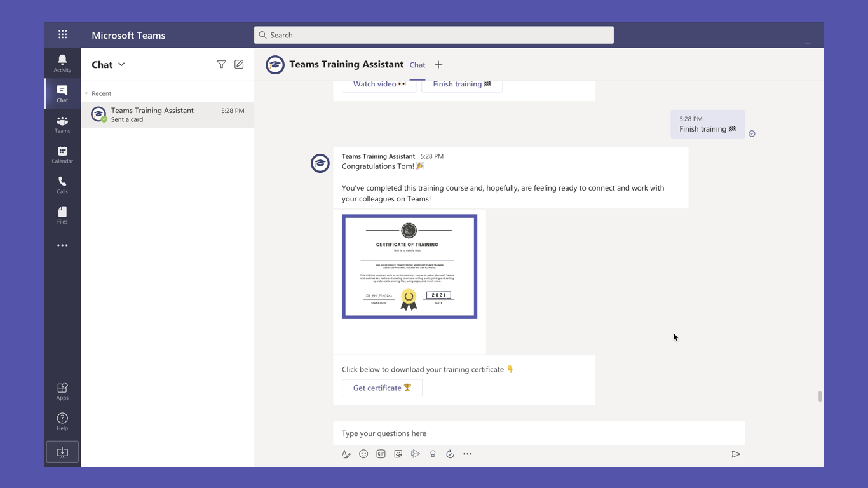The width and height of the screenshot is (868, 488).
Task: Open the Calls section
Action: [62, 185]
